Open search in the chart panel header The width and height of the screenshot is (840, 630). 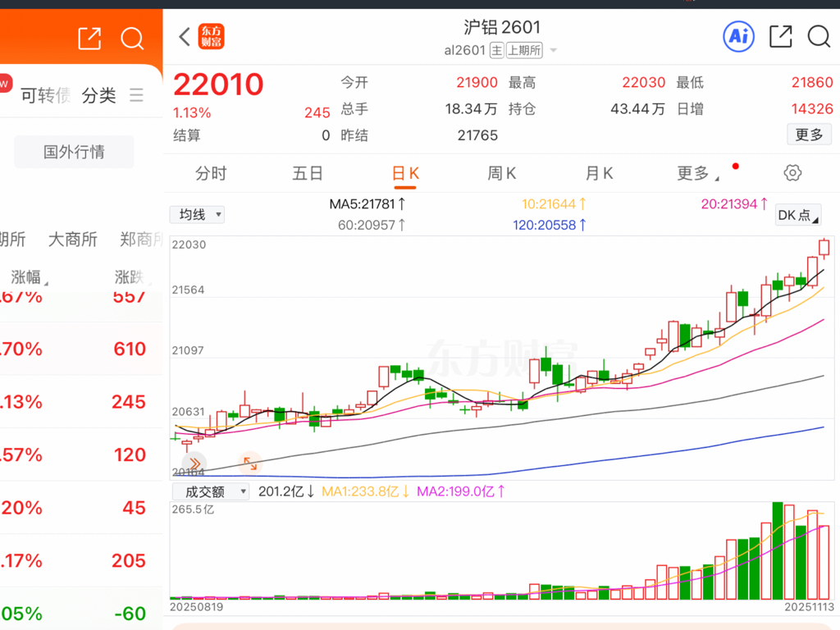[819, 36]
